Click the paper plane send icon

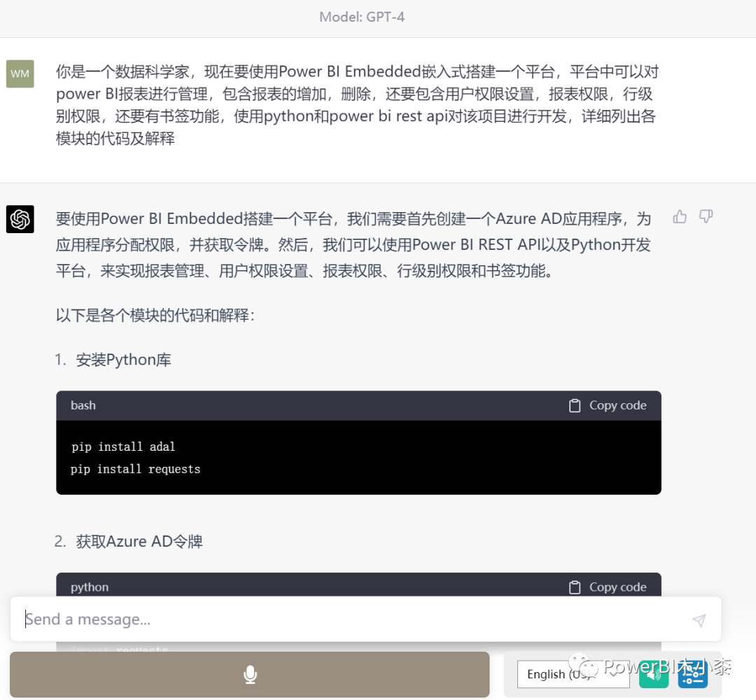tap(699, 620)
